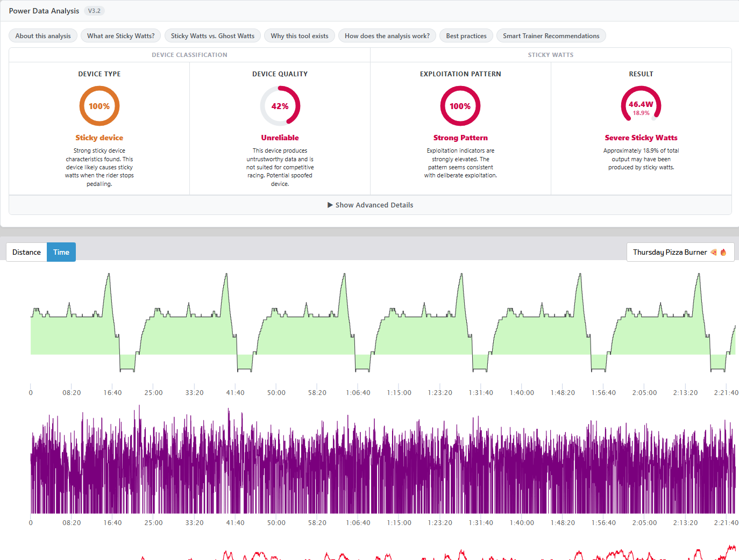
Task: Click the 50:00 mark on elevation chart
Action: click(276, 393)
